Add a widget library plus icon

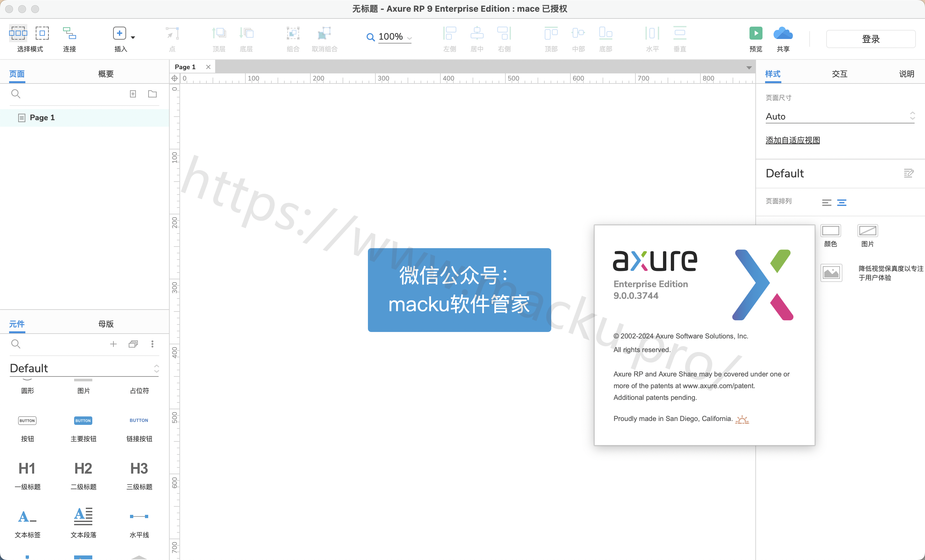[113, 344]
